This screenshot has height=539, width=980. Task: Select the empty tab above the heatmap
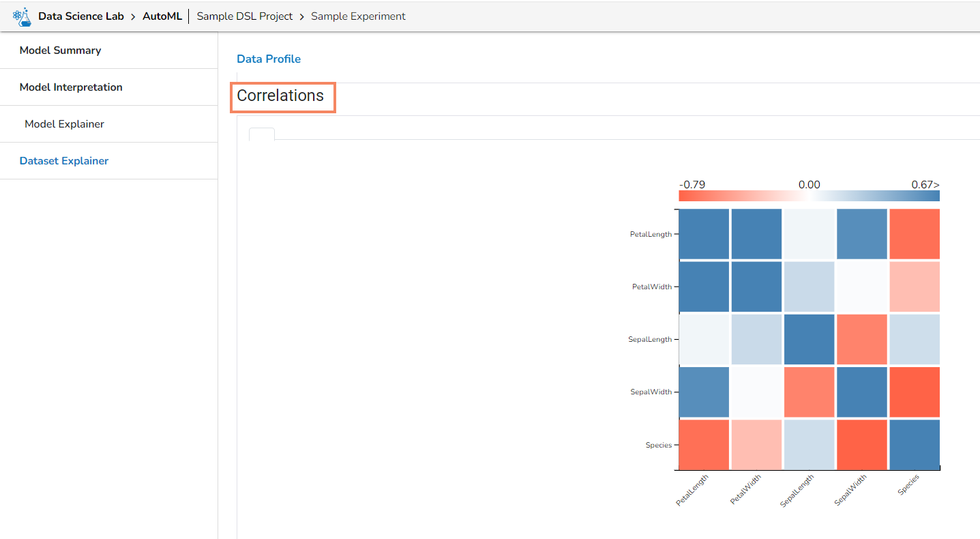tap(262, 134)
